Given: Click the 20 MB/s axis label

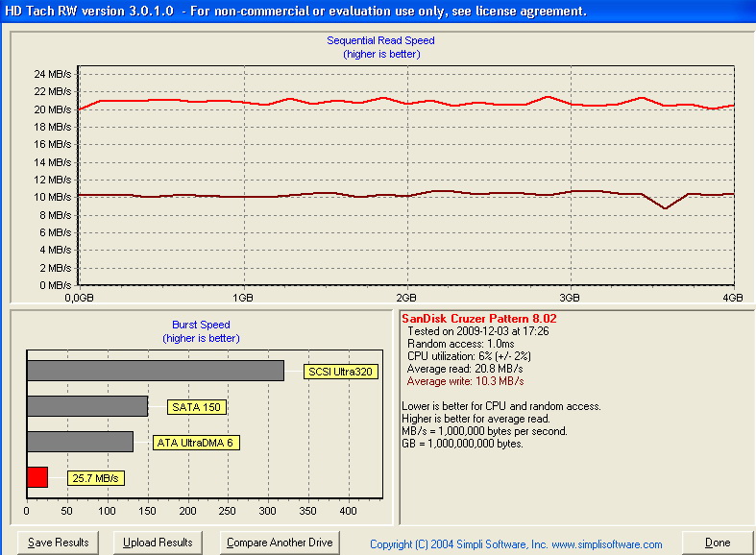Looking at the screenshot, I should point(53,109).
